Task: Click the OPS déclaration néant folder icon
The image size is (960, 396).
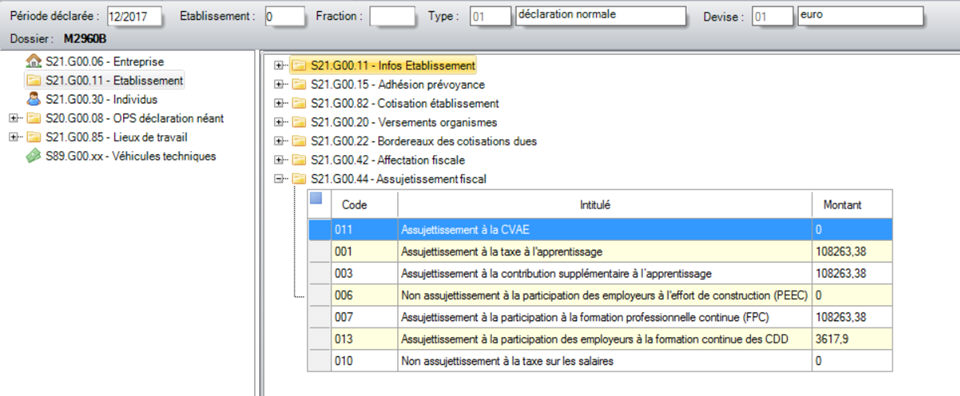Action: pos(34,118)
